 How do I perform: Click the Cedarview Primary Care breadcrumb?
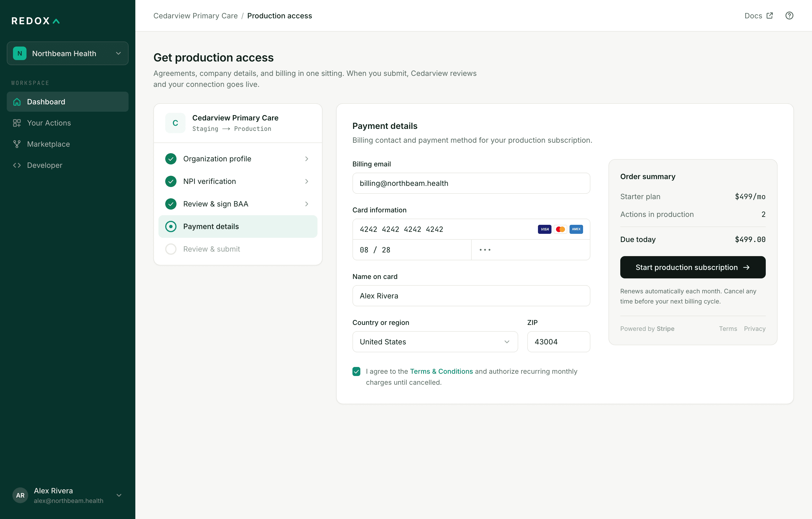pyautogui.click(x=196, y=16)
